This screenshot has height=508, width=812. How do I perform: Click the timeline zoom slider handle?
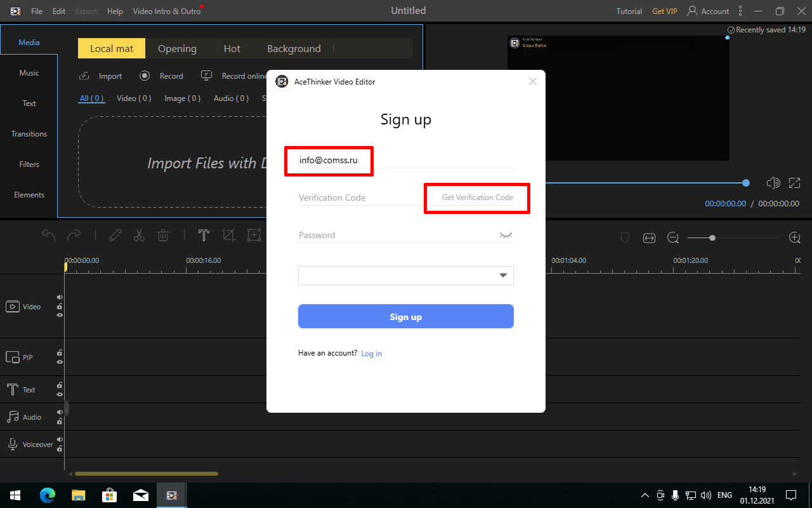(712, 237)
